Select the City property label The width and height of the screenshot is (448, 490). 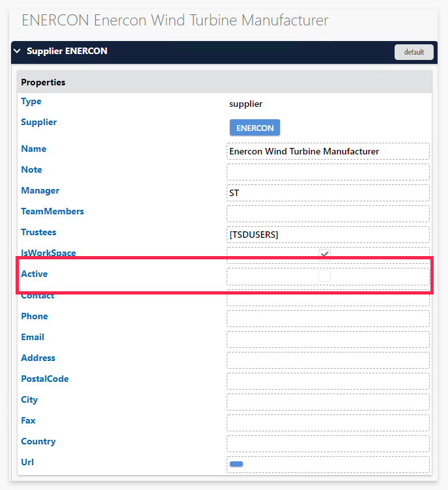coord(29,400)
